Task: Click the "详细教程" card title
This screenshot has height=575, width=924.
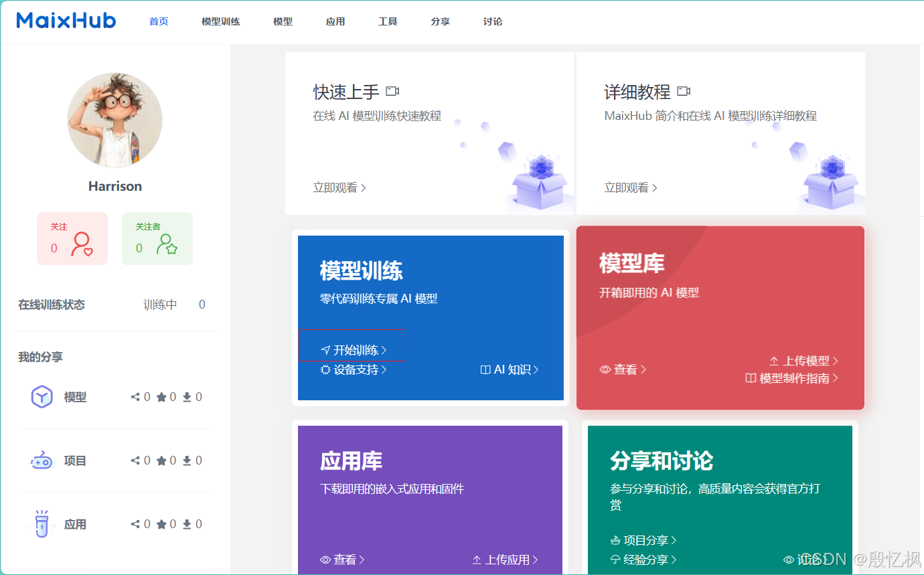Action: tap(637, 91)
